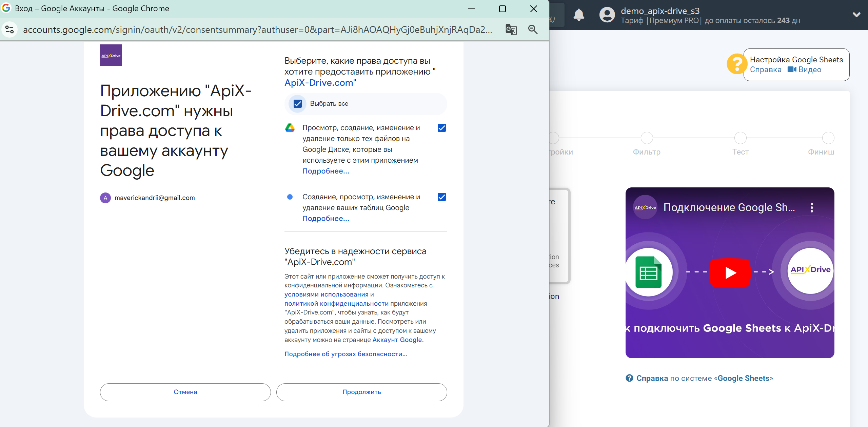Open the 'Подробнее' Google Drive link

point(325,170)
